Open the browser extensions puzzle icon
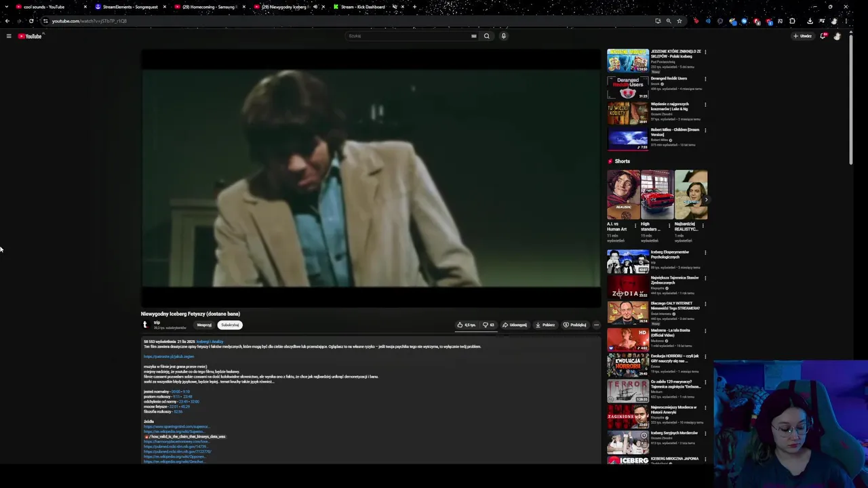 (792, 21)
